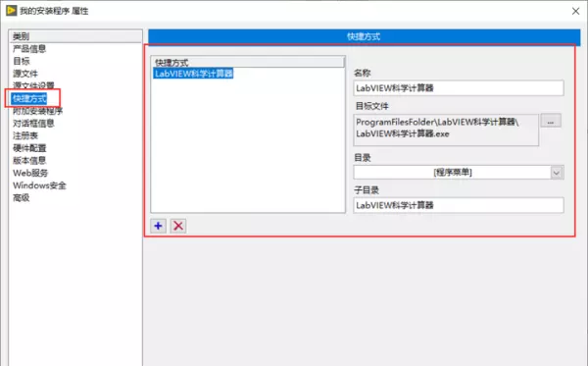The image size is (588, 366).
Task: Click the 名称 input field
Action: [x=459, y=88]
